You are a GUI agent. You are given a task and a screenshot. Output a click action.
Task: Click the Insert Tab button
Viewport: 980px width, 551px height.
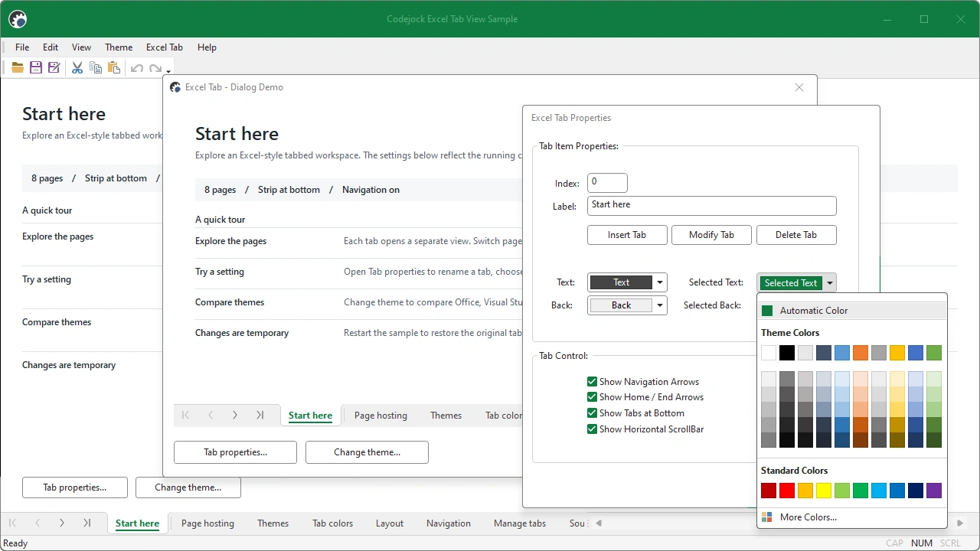(x=627, y=235)
